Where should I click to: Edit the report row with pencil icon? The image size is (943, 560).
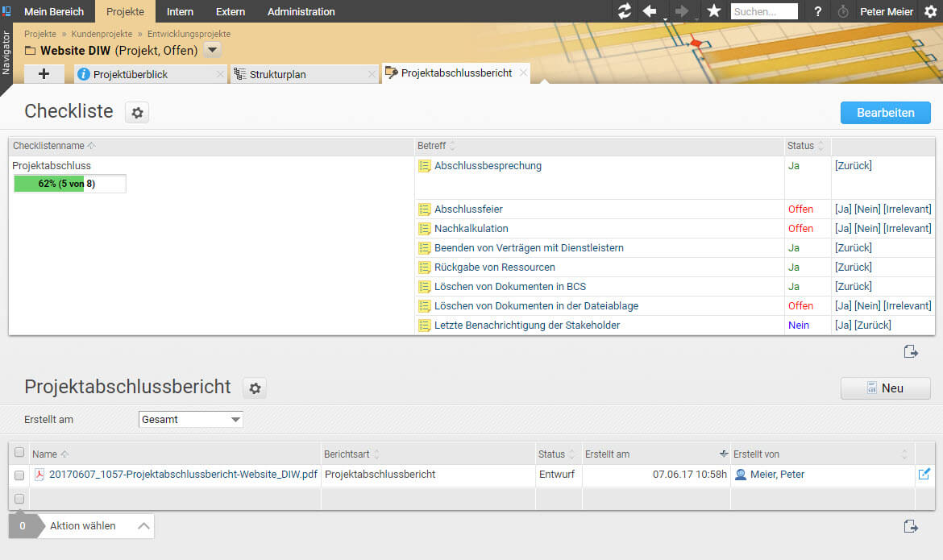point(924,475)
